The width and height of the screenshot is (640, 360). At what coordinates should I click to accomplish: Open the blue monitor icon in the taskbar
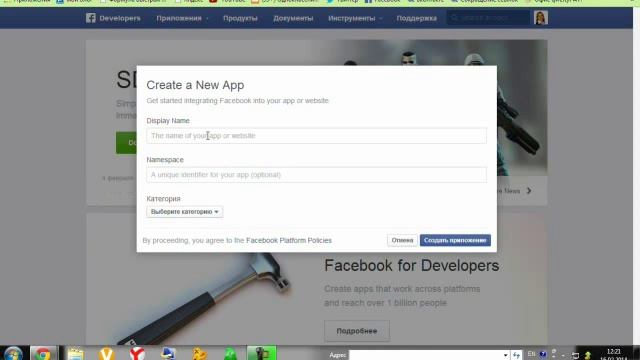(168, 353)
